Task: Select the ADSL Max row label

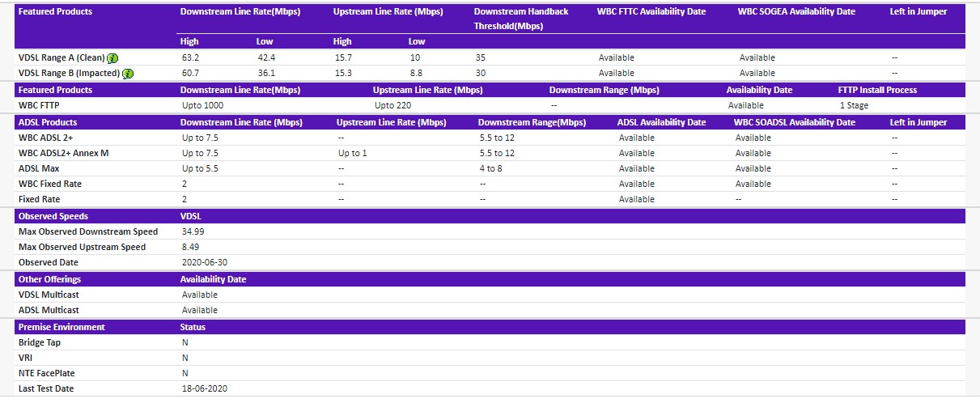Action: click(x=39, y=169)
